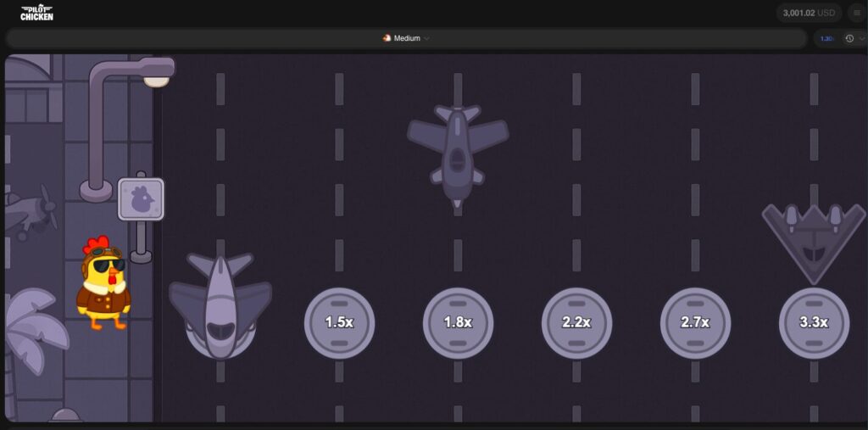Click the 1.30x last multiplier badge
The image size is (868, 430).
[826, 38]
